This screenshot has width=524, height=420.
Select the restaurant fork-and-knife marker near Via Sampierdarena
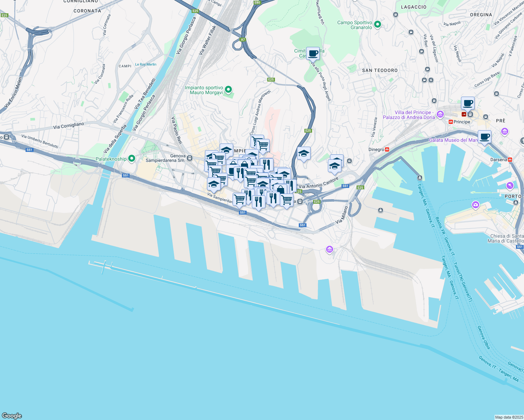258,201
